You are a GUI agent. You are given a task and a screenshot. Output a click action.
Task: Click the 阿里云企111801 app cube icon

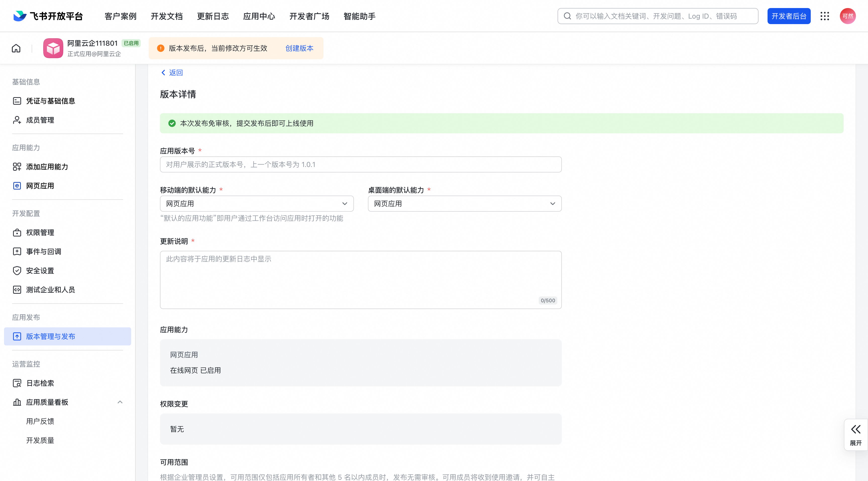click(x=53, y=48)
